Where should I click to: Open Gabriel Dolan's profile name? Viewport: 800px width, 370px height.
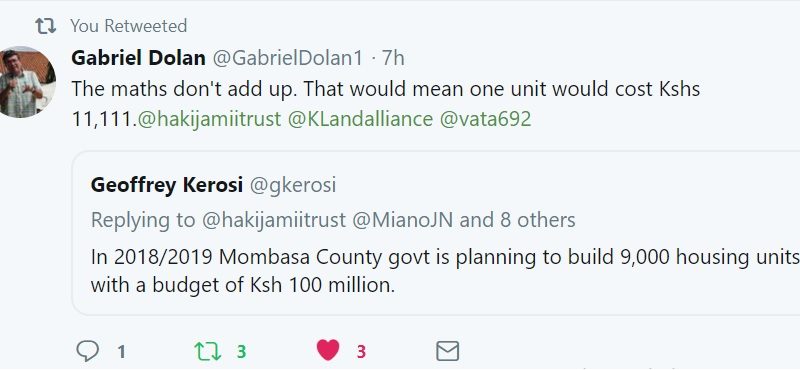(x=138, y=58)
